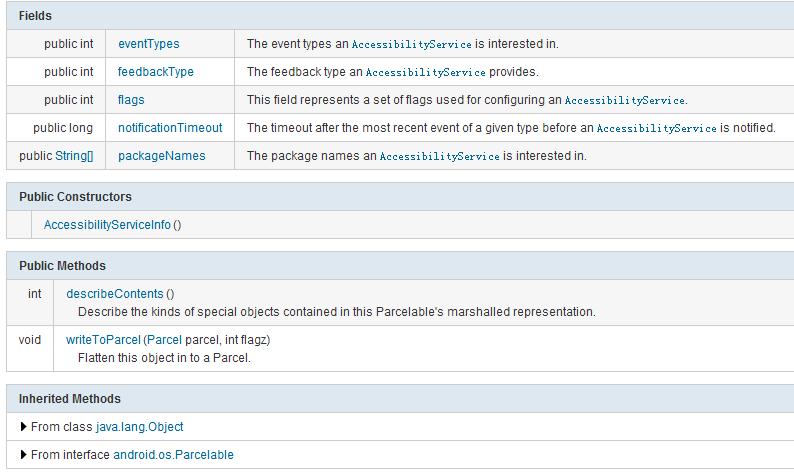Click the Parcel parameter type link
The image size is (794, 476).
click(164, 340)
